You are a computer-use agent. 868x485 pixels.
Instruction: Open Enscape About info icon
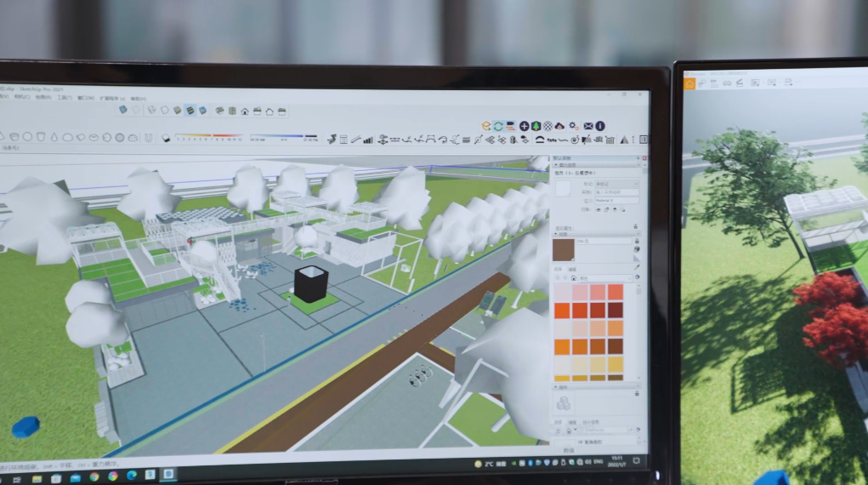click(x=600, y=127)
